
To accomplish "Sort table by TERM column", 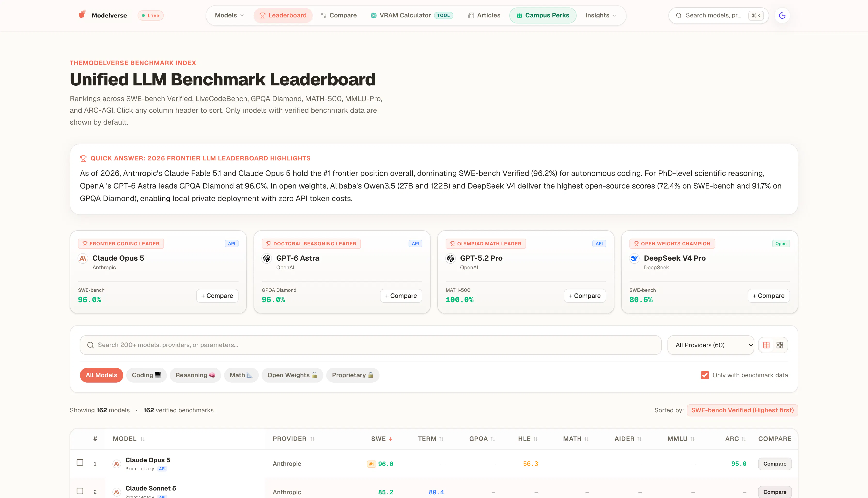I will pos(431,439).
